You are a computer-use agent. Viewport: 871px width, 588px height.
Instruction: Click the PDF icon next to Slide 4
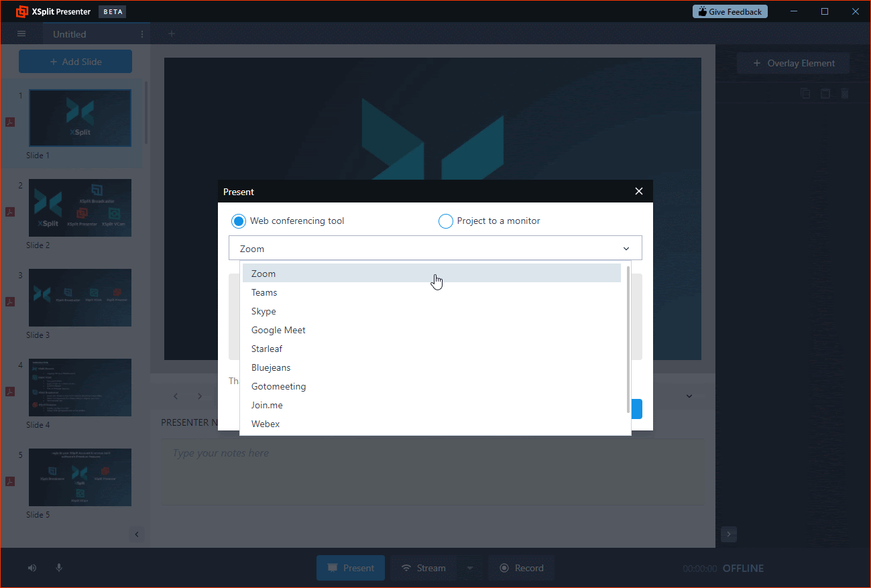coord(10,392)
